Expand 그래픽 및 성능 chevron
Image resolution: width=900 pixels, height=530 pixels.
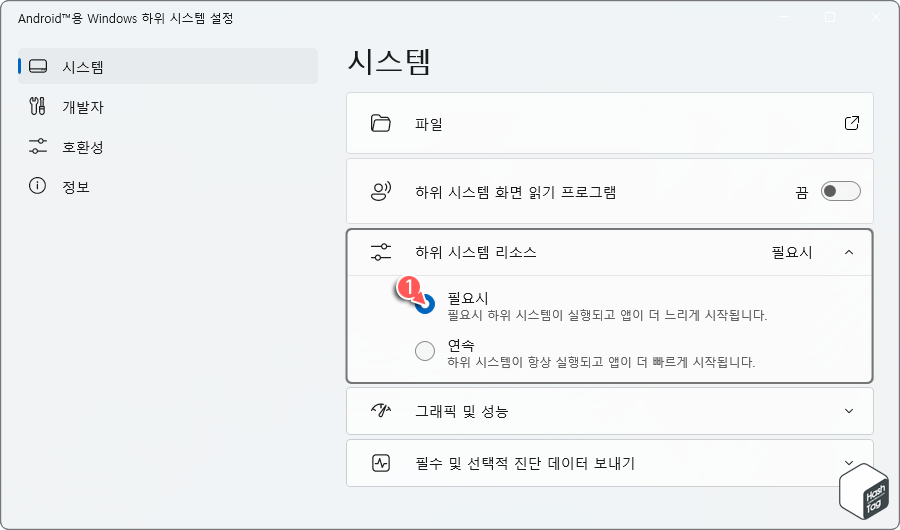(x=849, y=411)
